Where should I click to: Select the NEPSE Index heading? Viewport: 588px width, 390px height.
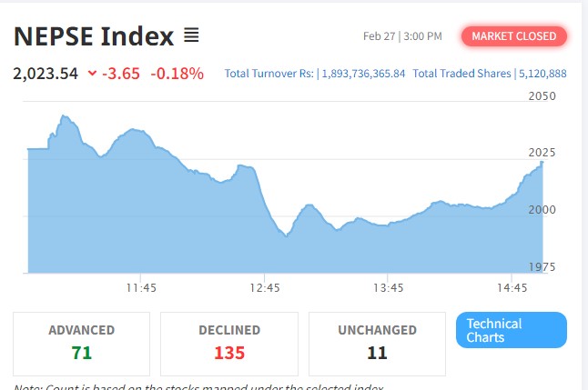click(x=94, y=36)
